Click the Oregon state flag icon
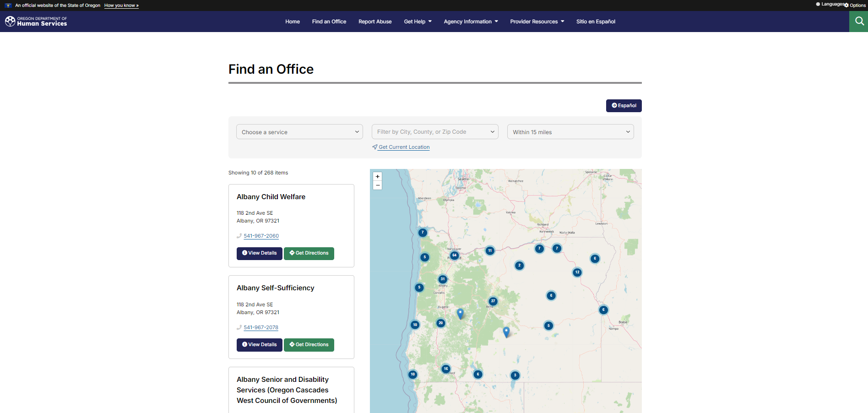 8,5
